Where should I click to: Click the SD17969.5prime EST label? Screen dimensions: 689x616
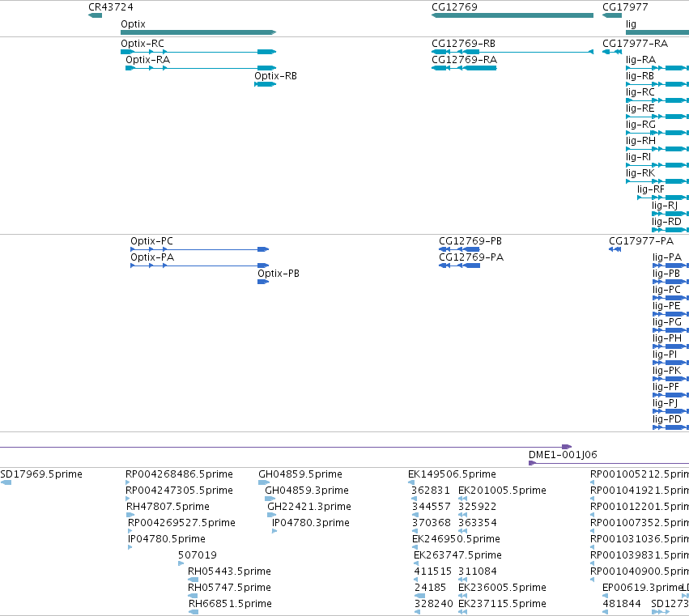[x=41, y=474]
